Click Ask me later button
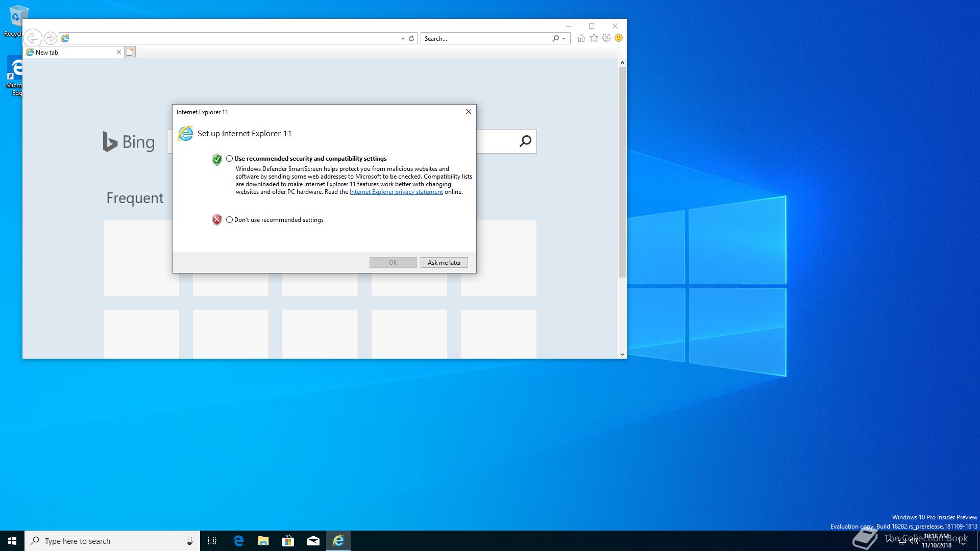This screenshot has width=980, height=551. pos(444,262)
